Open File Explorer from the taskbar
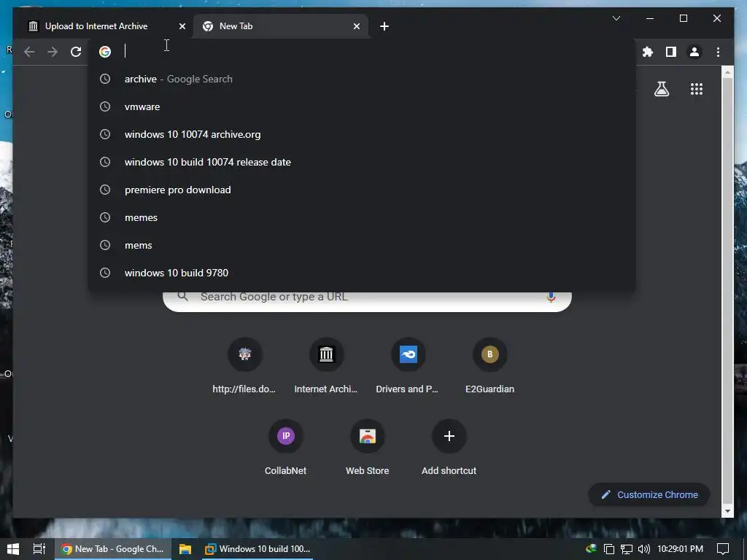Viewport: 747px width, 560px height. click(x=185, y=549)
